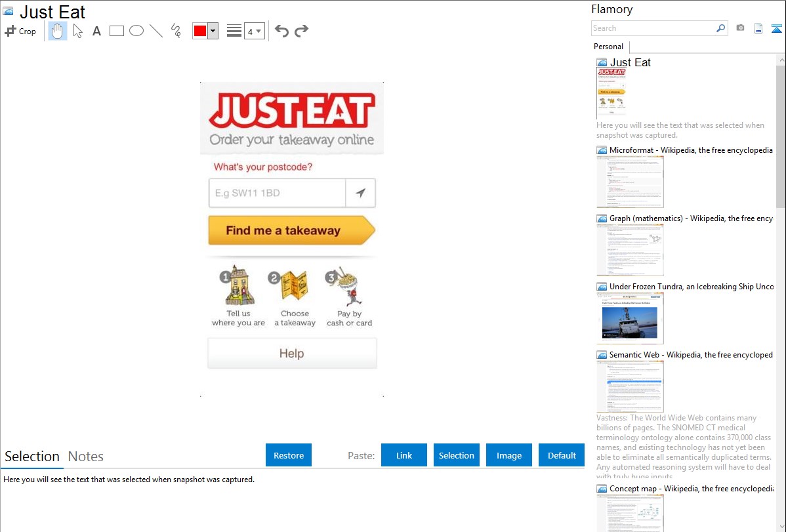Select the Crop tool
The image size is (786, 532).
20,31
